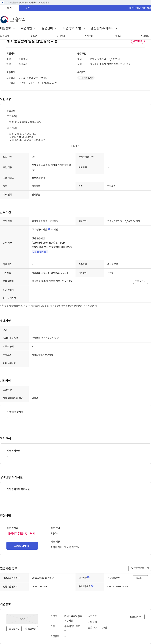Open 지도 보기 for 경주고용센터
The width and height of the screenshot is (151, 644).
[x=140, y=578]
